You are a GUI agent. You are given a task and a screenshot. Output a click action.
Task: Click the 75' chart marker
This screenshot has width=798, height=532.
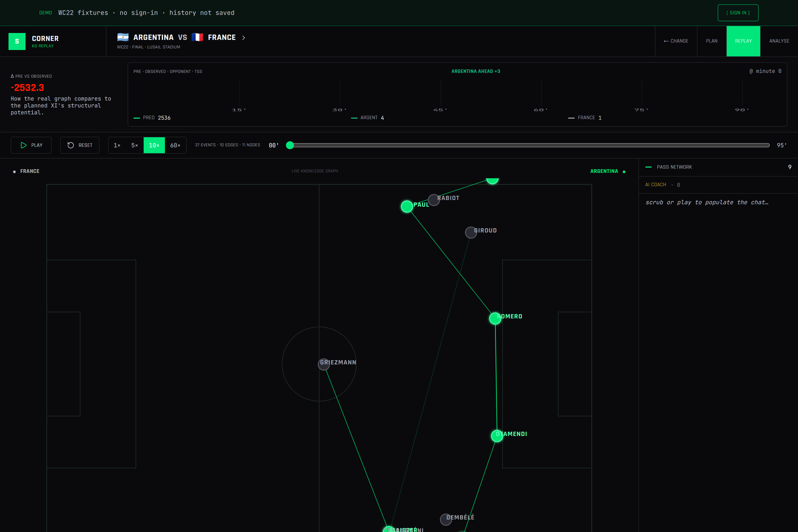pyautogui.click(x=641, y=110)
